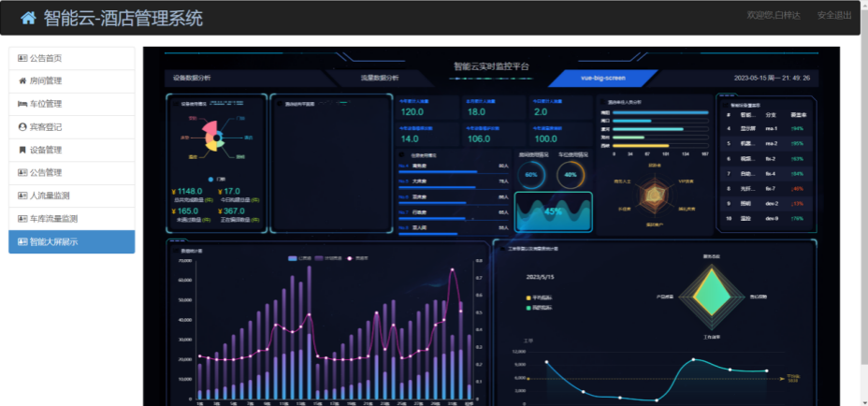
Task: Click the user icon beside 宾客登记
Action: [x=22, y=126]
